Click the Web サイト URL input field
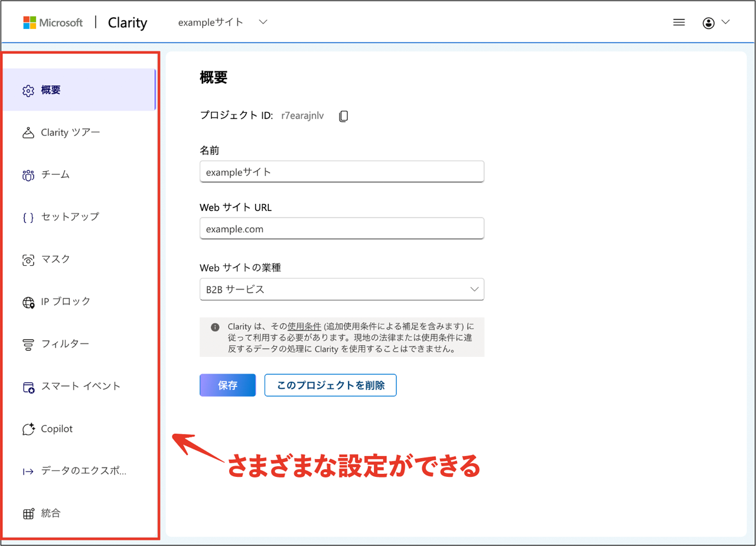 click(342, 229)
